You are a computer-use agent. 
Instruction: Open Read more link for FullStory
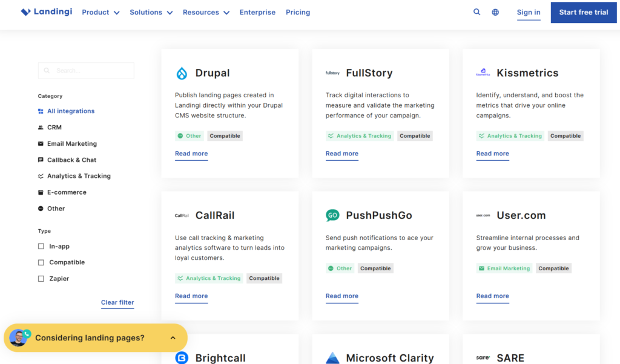[341, 154]
